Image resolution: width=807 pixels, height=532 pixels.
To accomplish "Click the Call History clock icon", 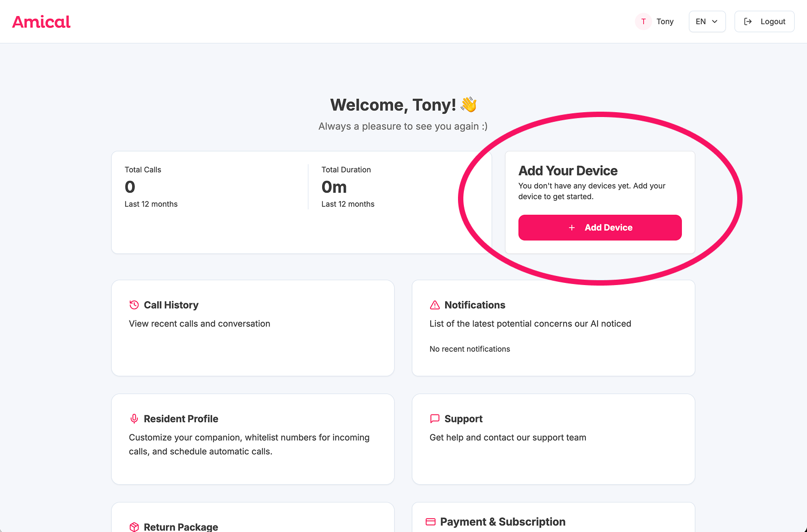I will [134, 305].
